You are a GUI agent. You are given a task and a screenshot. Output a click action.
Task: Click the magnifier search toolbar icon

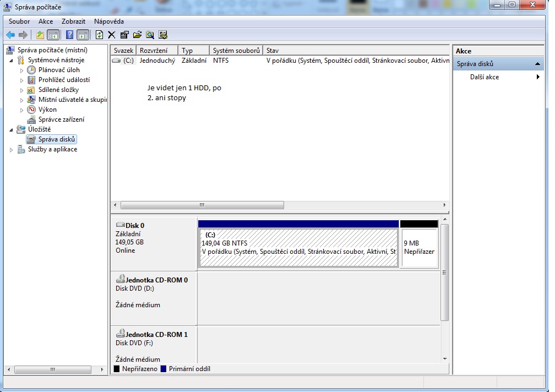(x=150, y=35)
